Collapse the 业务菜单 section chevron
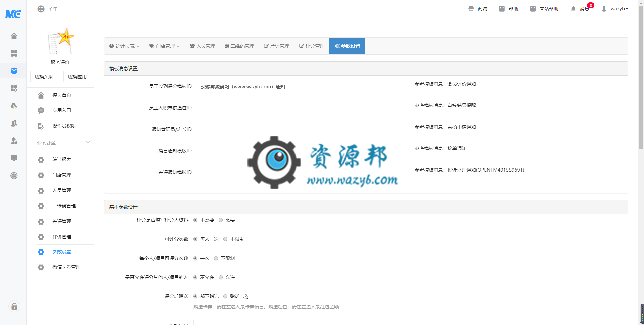This screenshot has width=644, height=325. click(x=88, y=143)
